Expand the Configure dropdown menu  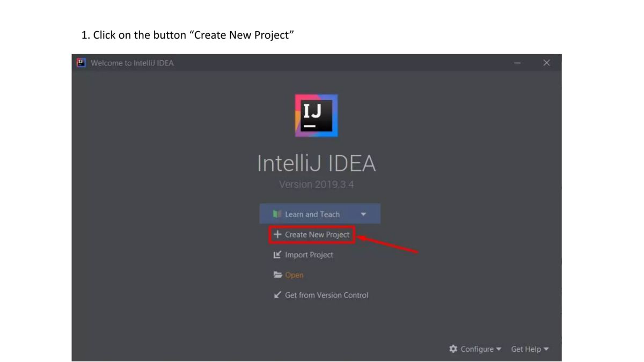tap(499, 349)
